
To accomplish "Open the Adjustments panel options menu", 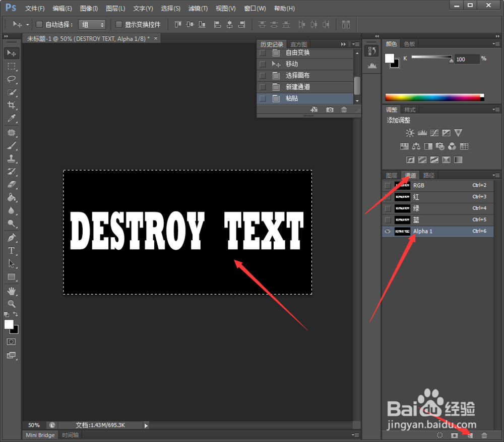I will (496, 109).
